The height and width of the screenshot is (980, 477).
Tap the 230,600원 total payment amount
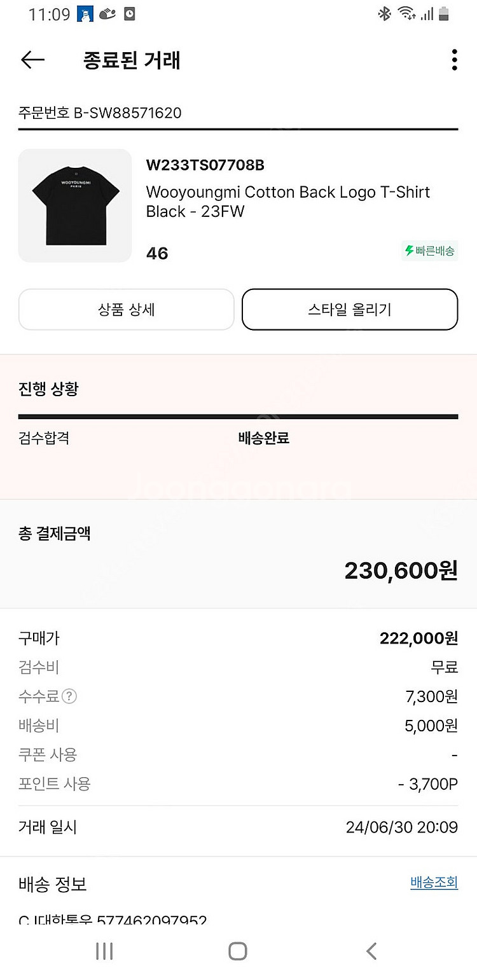coord(401,571)
